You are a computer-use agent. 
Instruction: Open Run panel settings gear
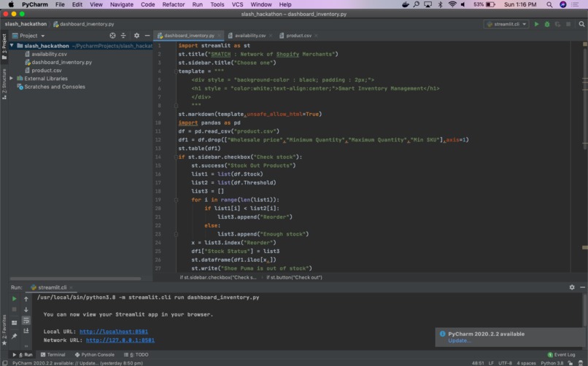[x=572, y=287]
